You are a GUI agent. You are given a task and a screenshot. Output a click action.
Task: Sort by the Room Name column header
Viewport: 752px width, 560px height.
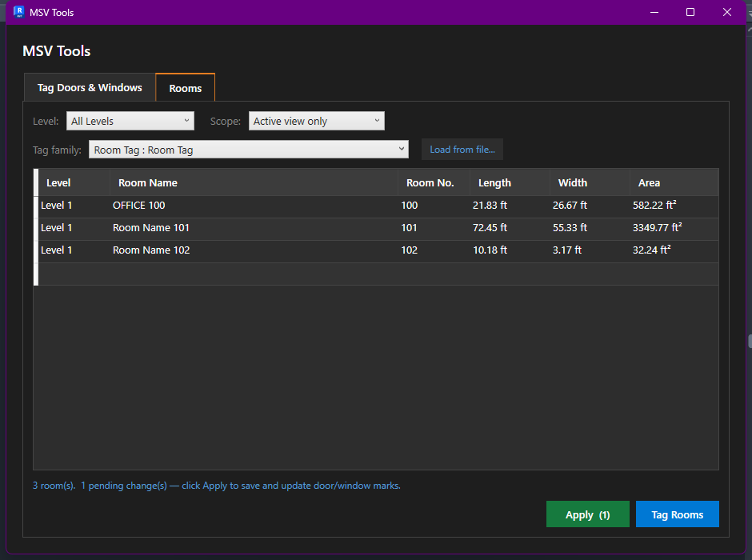tap(254, 182)
